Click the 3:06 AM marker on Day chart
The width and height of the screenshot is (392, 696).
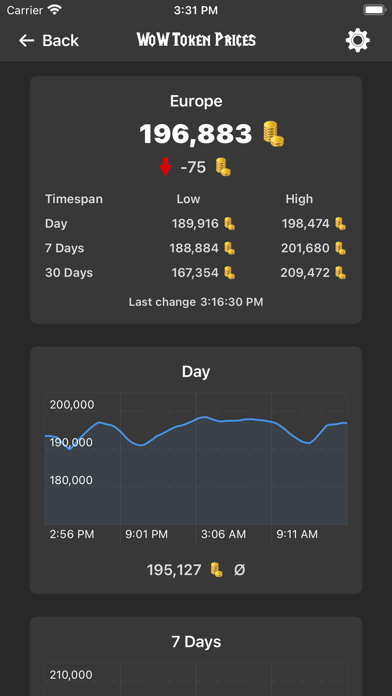tap(223, 534)
